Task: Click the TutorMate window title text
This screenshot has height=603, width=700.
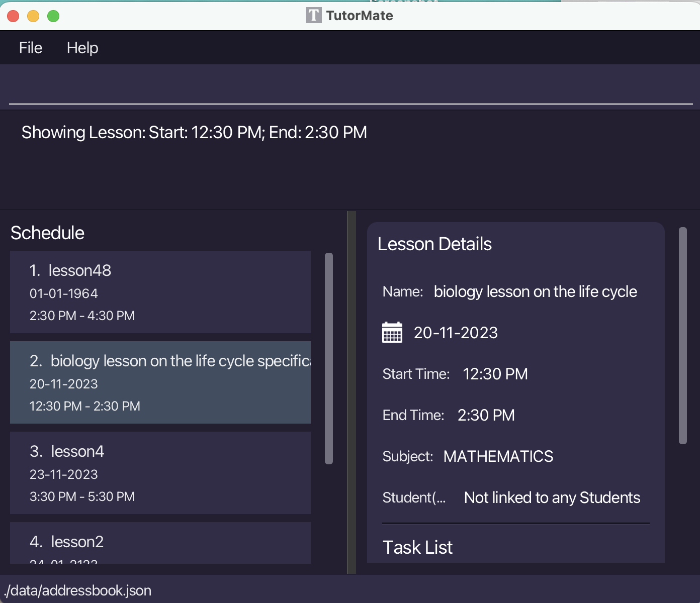Action: coord(360,16)
